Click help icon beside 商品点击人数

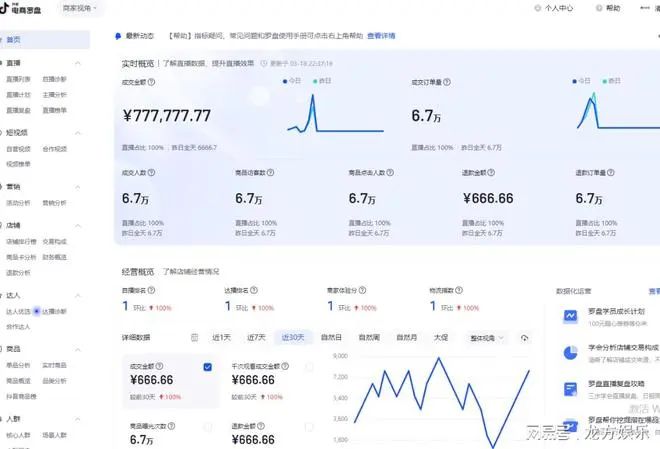(x=390, y=173)
